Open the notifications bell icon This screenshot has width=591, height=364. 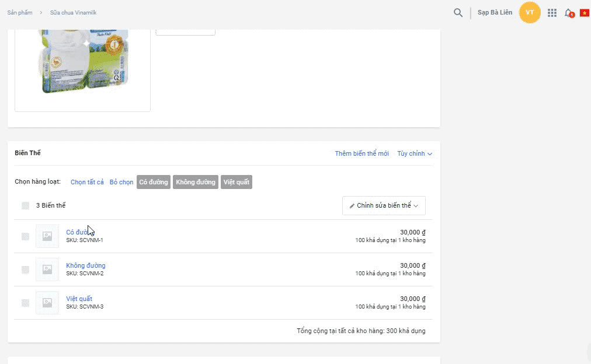point(569,13)
